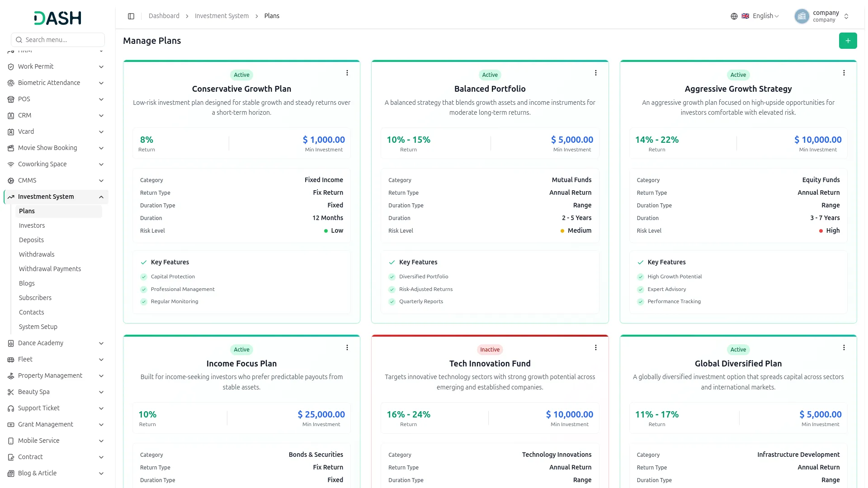Expand the Dance Academy chevron
868x488 pixels.
click(x=101, y=343)
